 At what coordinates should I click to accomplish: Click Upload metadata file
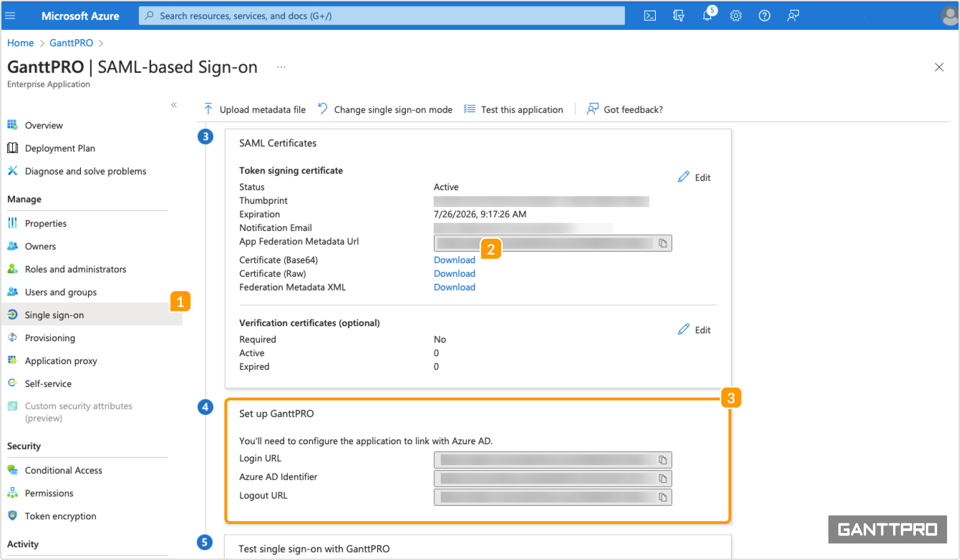pos(255,109)
